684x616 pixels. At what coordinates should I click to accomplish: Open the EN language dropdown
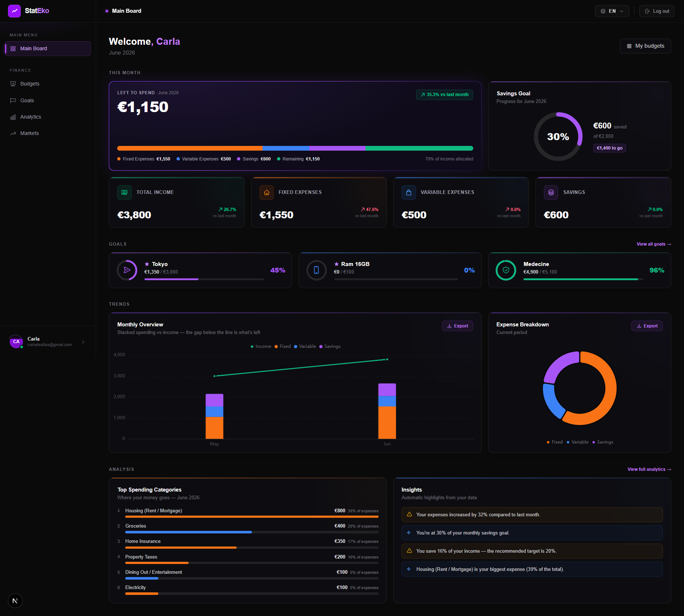[x=612, y=11]
